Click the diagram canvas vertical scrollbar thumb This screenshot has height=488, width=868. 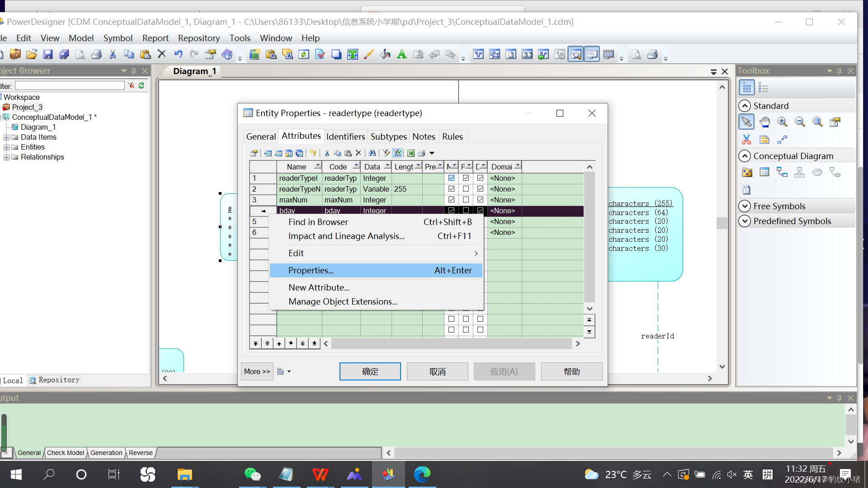[722, 223]
